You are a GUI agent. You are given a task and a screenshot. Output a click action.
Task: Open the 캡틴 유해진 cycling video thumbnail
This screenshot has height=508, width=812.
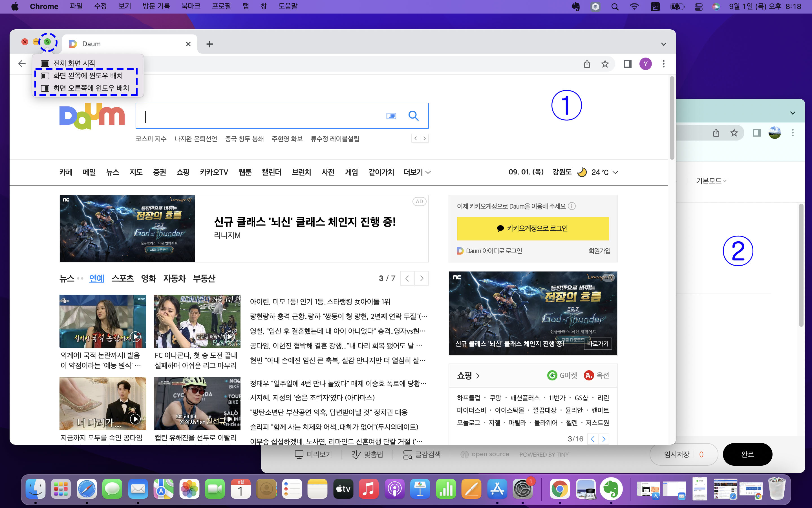pos(197,403)
